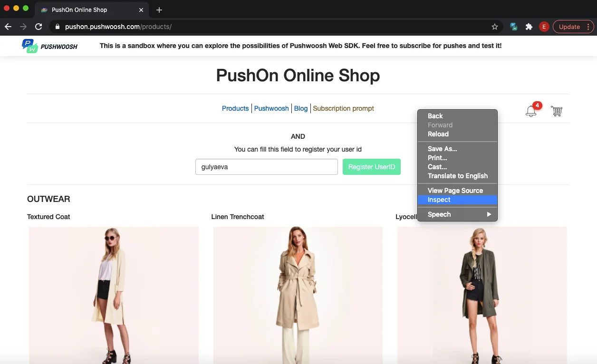The width and height of the screenshot is (597, 364).
Task: Click the site security padlock icon
Action: [57, 27]
